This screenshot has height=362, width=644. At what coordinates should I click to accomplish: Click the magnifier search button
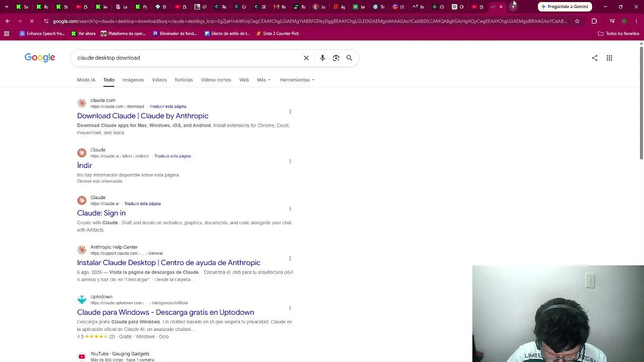click(349, 58)
